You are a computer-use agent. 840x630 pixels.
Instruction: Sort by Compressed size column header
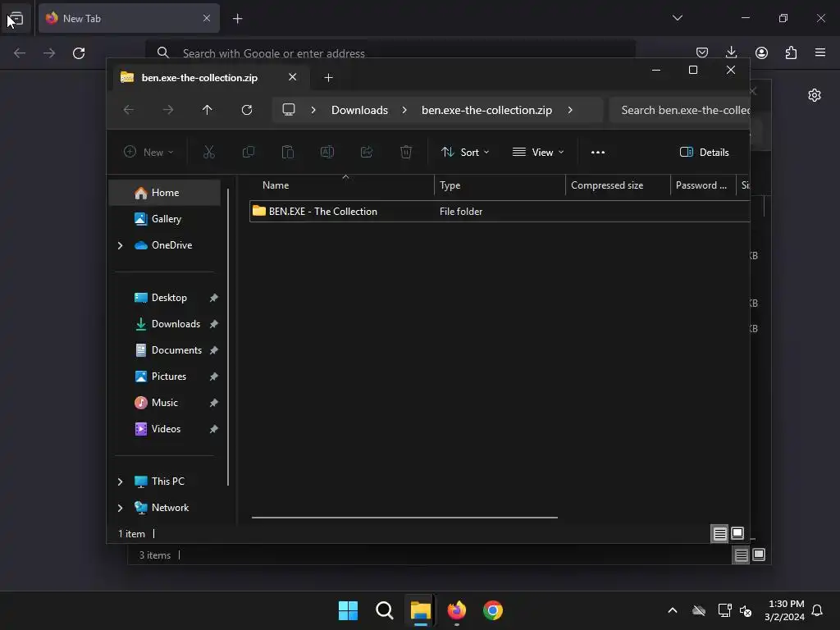(618, 185)
